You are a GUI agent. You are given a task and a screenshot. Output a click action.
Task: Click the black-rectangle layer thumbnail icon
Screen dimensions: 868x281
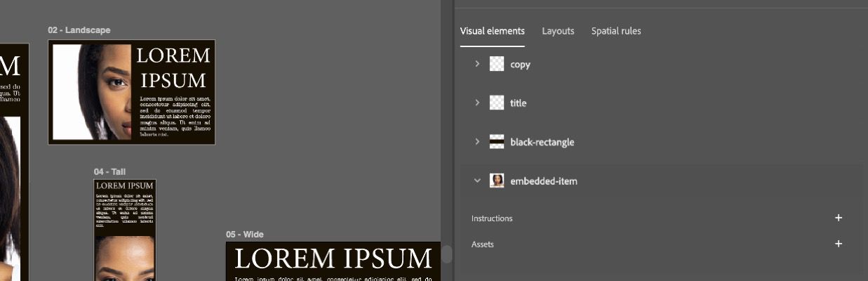[x=497, y=142]
